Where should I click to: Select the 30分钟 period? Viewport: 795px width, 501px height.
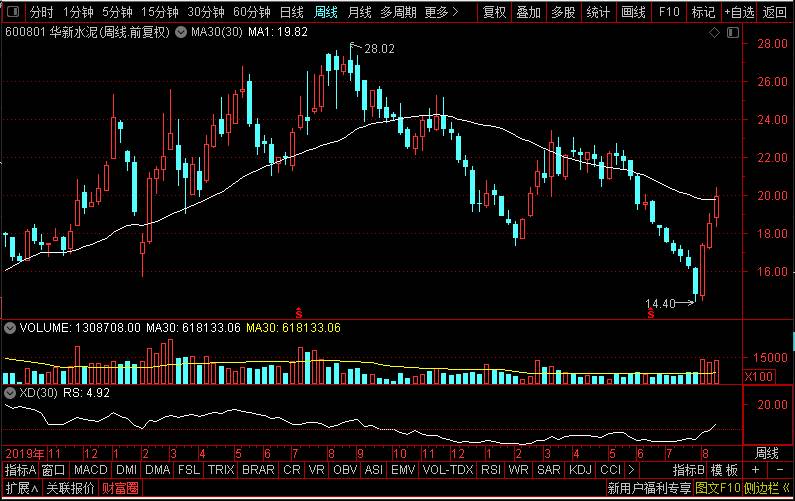(x=206, y=12)
